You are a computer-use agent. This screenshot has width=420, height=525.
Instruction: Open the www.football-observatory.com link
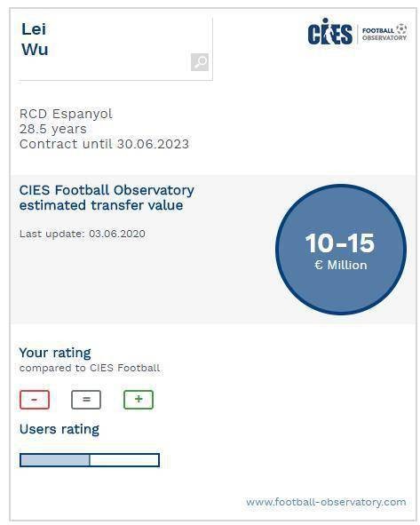(x=326, y=502)
